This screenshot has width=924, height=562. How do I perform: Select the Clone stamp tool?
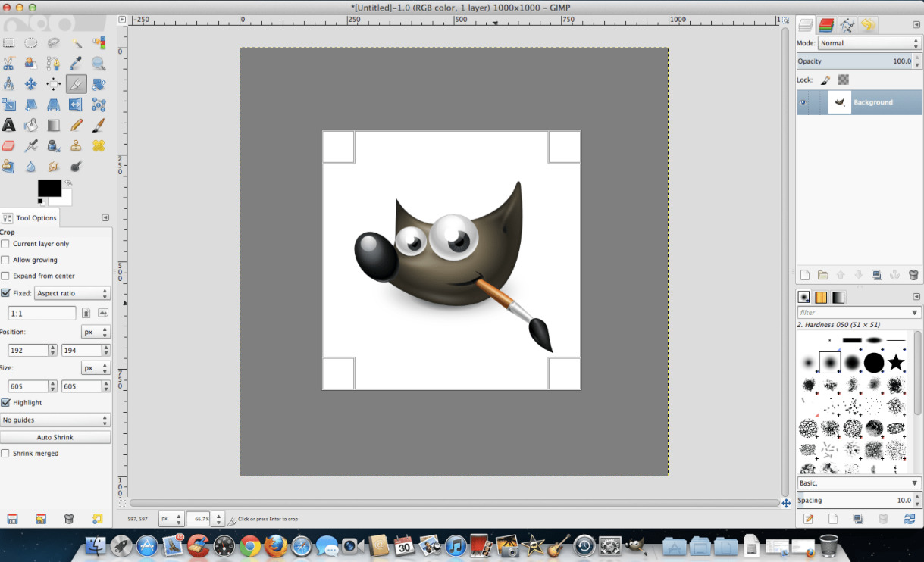[x=76, y=145]
